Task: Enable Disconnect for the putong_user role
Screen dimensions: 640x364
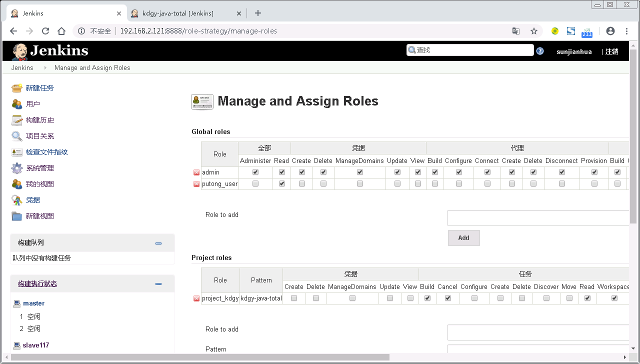Action: (x=562, y=183)
